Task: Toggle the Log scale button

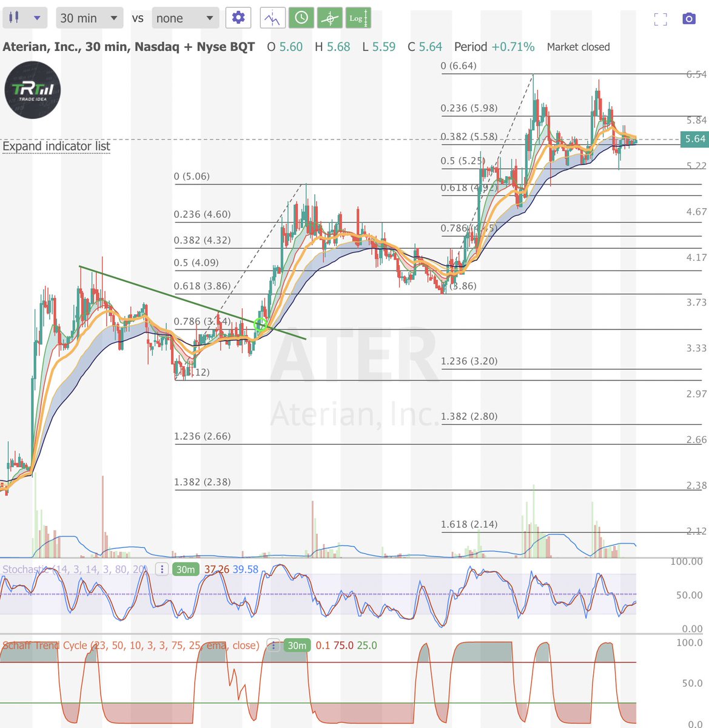Action: click(x=358, y=18)
